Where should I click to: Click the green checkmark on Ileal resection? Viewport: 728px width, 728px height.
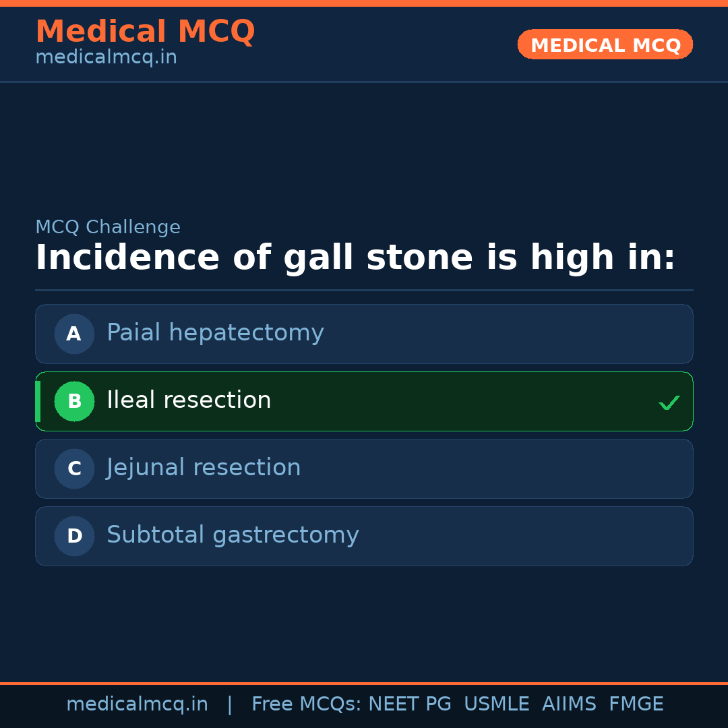pyautogui.click(x=669, y=403)
